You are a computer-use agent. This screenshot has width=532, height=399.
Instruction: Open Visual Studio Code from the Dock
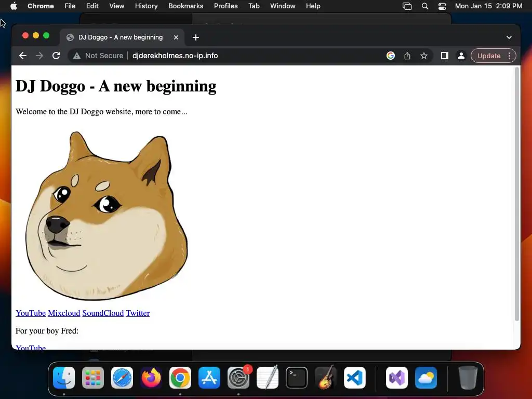(x=355, y=378)
